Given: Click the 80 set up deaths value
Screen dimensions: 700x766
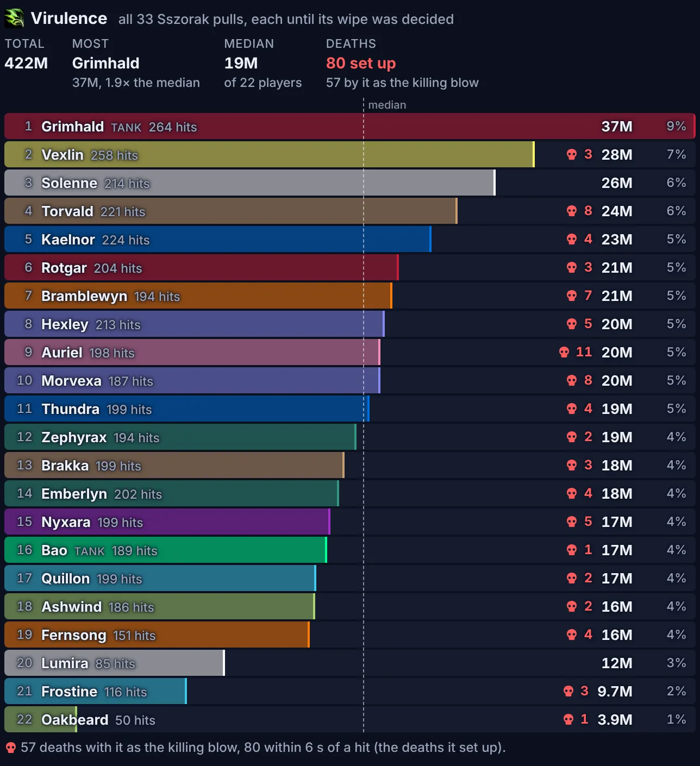Looking at the screenshot, I should tap(361, 63).
